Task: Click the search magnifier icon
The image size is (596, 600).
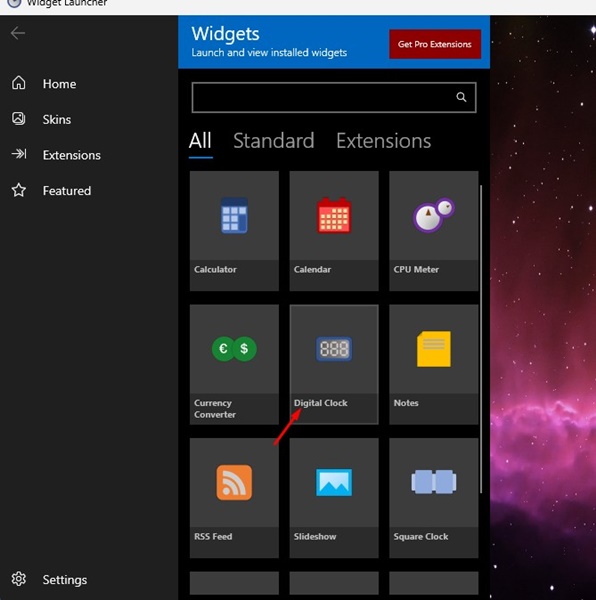Action: coord(461,97)
